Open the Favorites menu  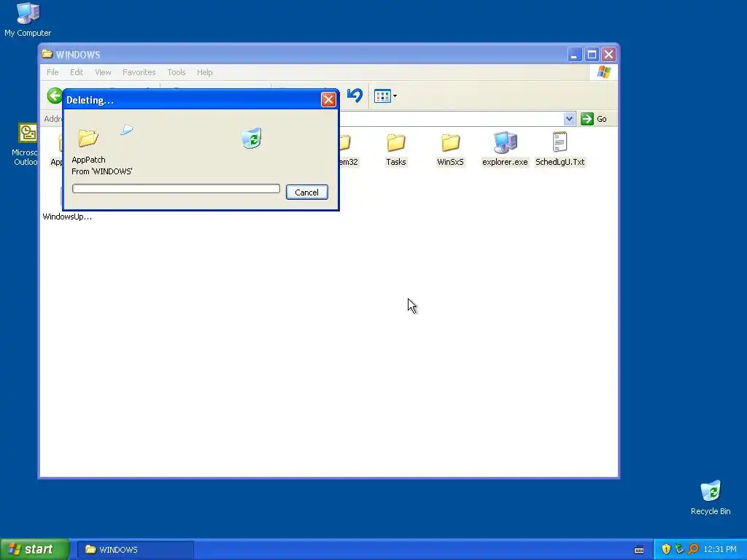[x=139, y=72]
